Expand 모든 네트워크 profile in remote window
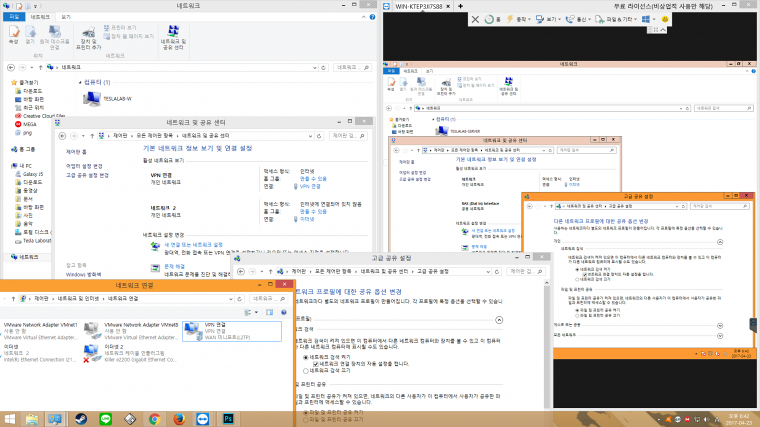 click(x=720, y=335)
